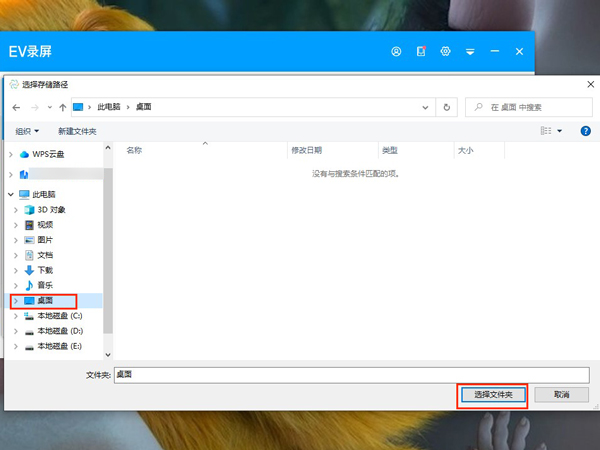Click 新建文件夹 in the toolbar
This screenshot has height=450, width=600.
point(77,131)
